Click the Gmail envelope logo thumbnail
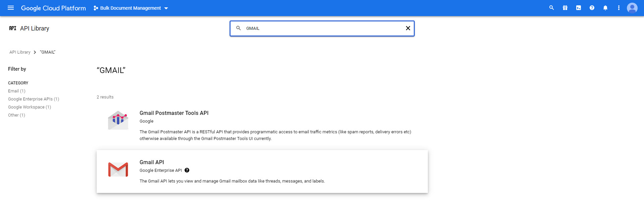Image resolution: width=644 pixels, height=207 pixels. [x=118, y=169]
